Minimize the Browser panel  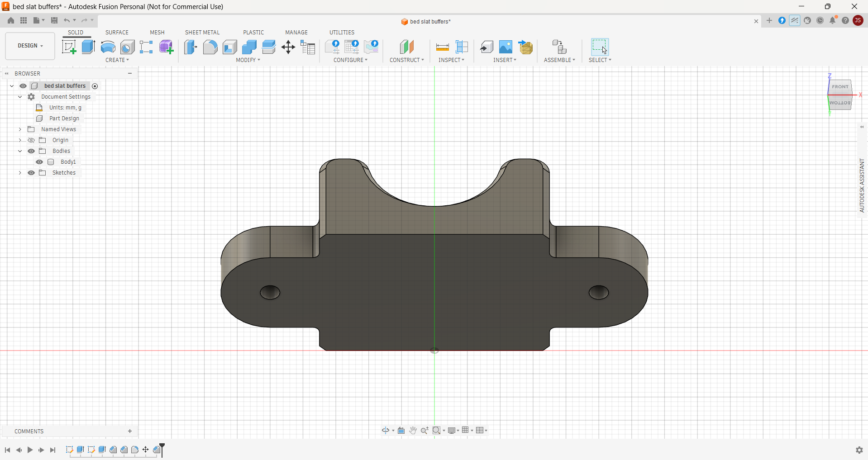coord(130,73)
